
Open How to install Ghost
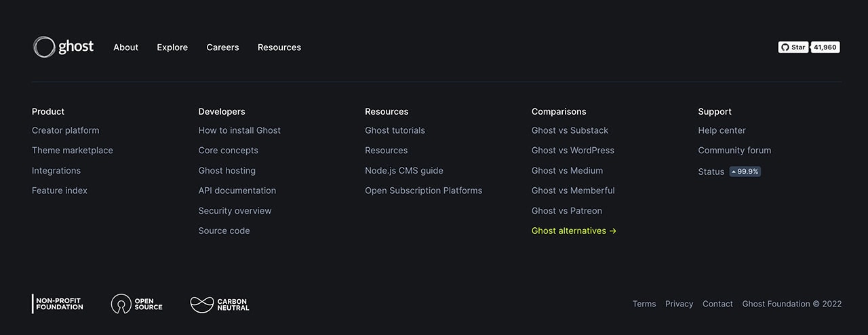tap(239, 130)
